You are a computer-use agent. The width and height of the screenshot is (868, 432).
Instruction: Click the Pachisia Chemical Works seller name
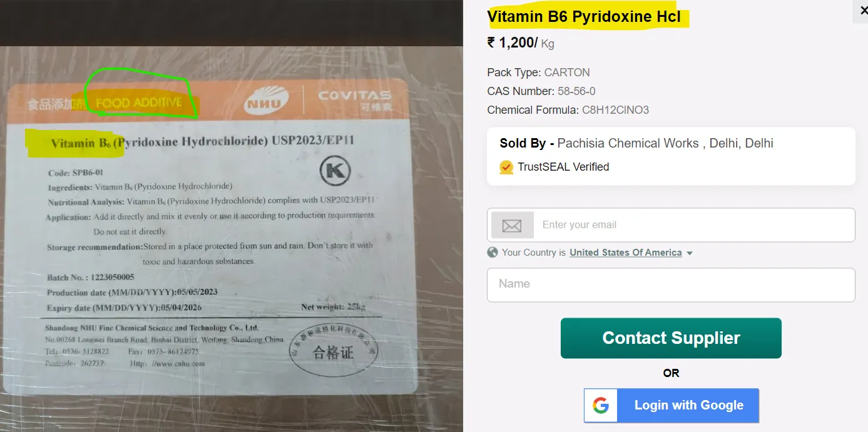pyautogui.click(x=628, y=143)
